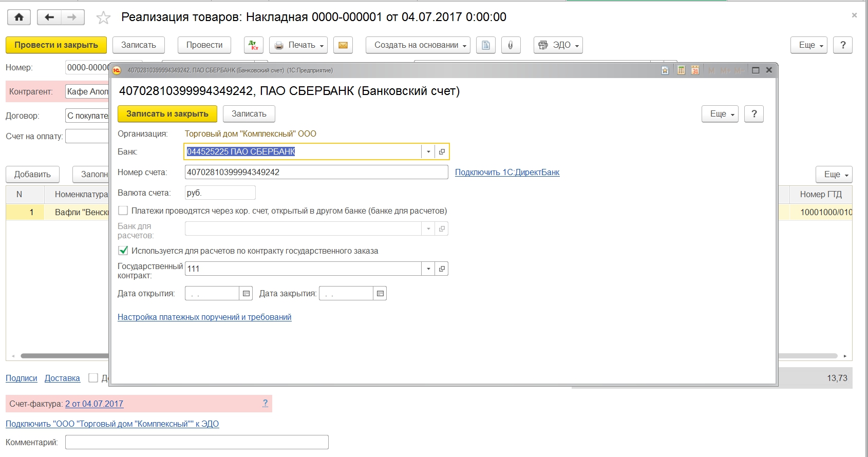This screenshot has width=868, height=457.
Task: Click the Банк input field
Action: point(303,151)
